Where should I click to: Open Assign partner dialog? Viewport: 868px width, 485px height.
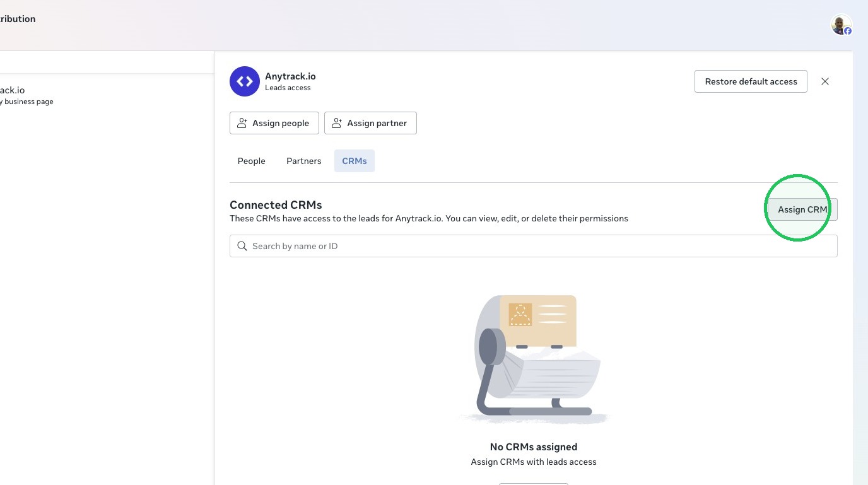point(370,123)
